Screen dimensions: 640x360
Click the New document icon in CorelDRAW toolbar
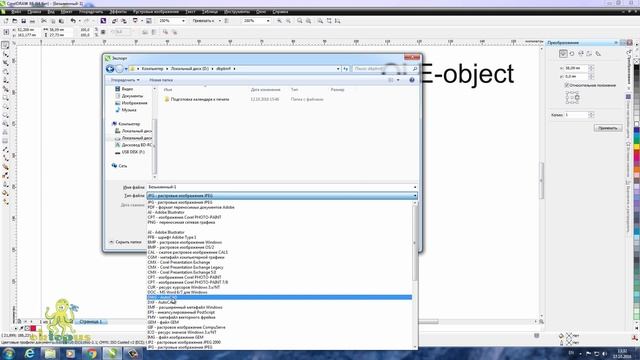click(x=6, y=21)
